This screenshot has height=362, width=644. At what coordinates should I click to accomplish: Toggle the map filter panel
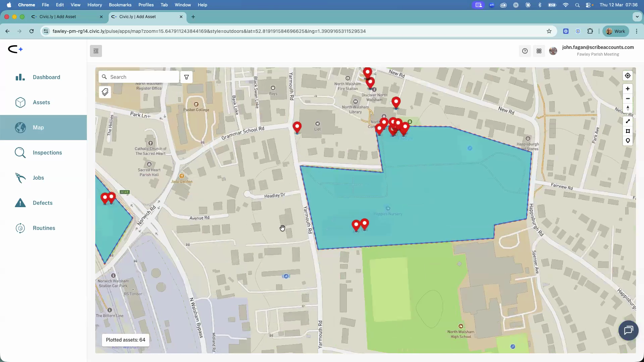186,77
